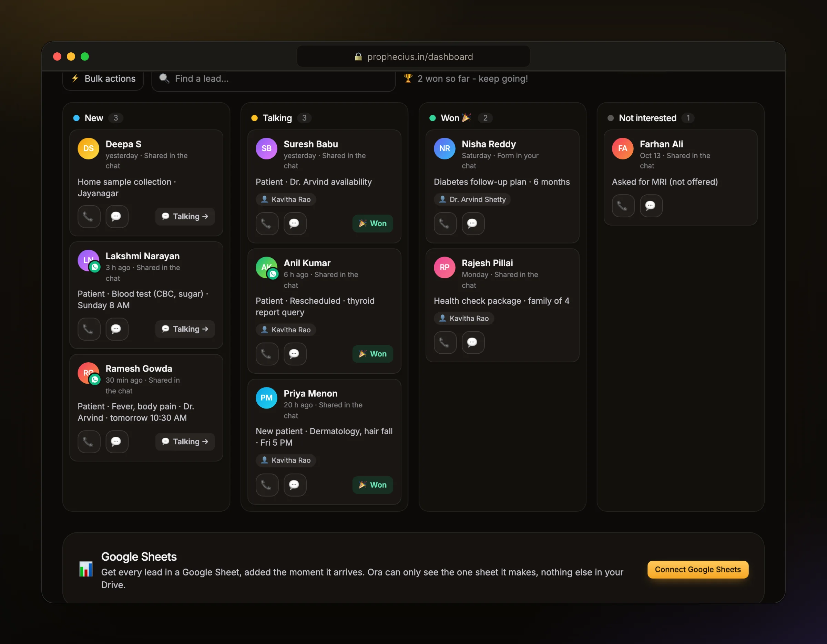Screen dimensions: 827x644
Task: Click the RP avatar of Rajesh Pillai
Action: coord(444,268)
